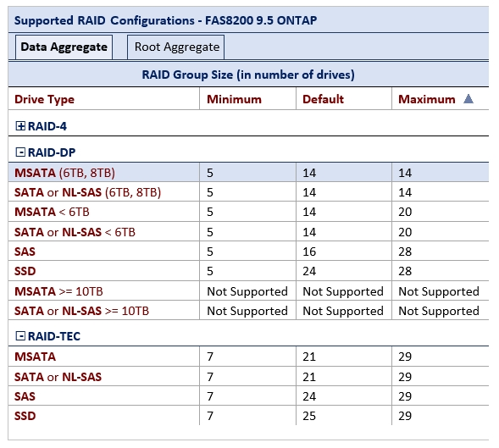This screenshot has height=448, width=499.
Task: Switch to the Root Aggregate tab
Action: coord(176,47)
